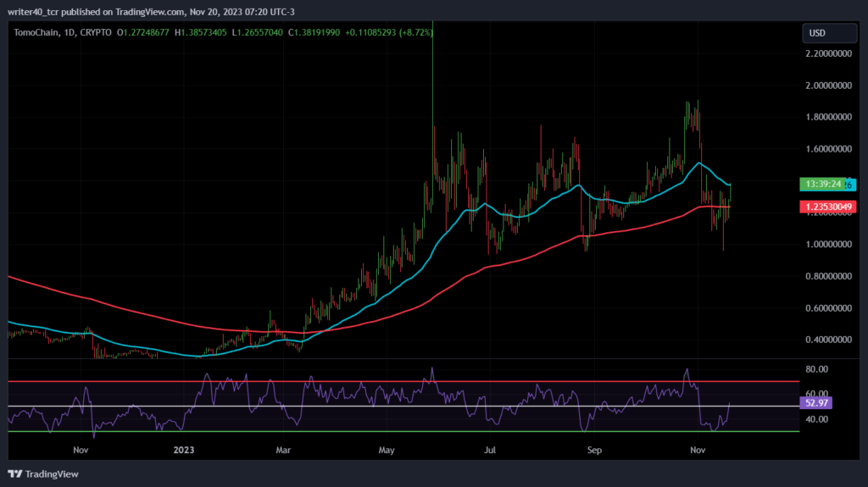Click the 0.40000000 price axis label

tap(829, 340)
